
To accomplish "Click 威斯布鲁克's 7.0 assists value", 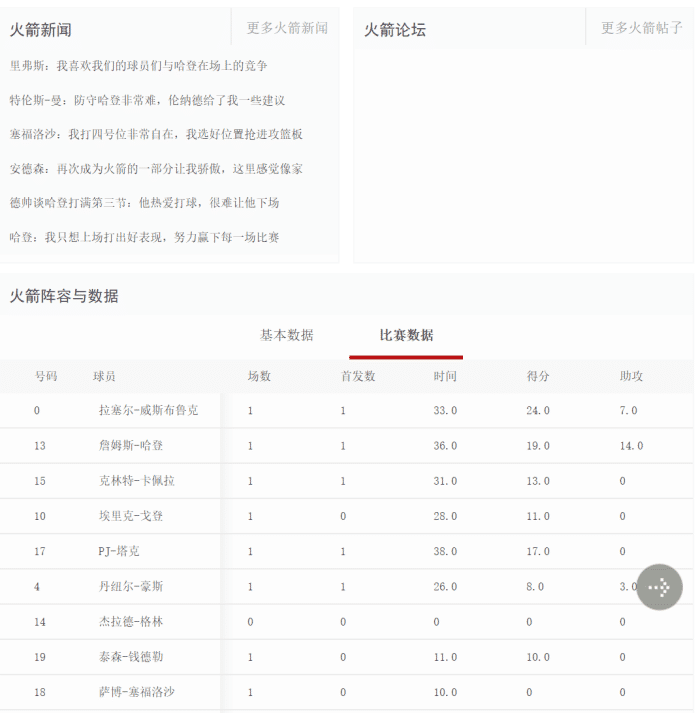I will (629, 411).
